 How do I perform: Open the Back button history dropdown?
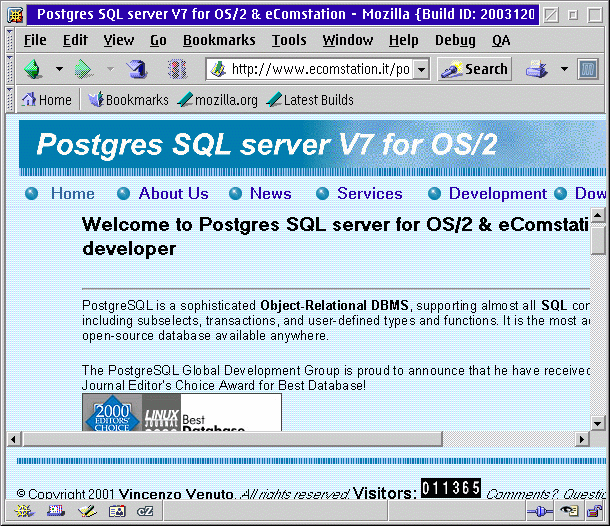59,69
